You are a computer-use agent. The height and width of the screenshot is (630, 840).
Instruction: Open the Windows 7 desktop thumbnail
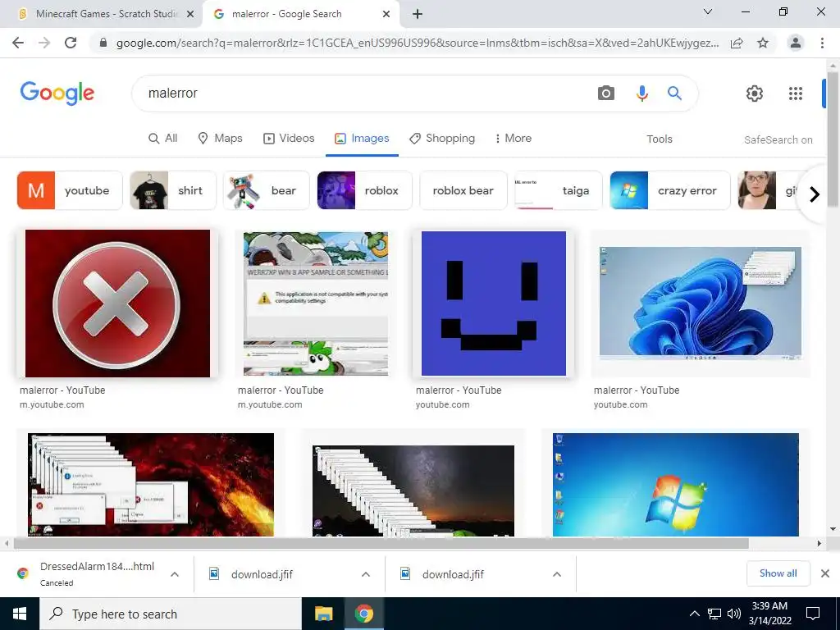(676, 485)
